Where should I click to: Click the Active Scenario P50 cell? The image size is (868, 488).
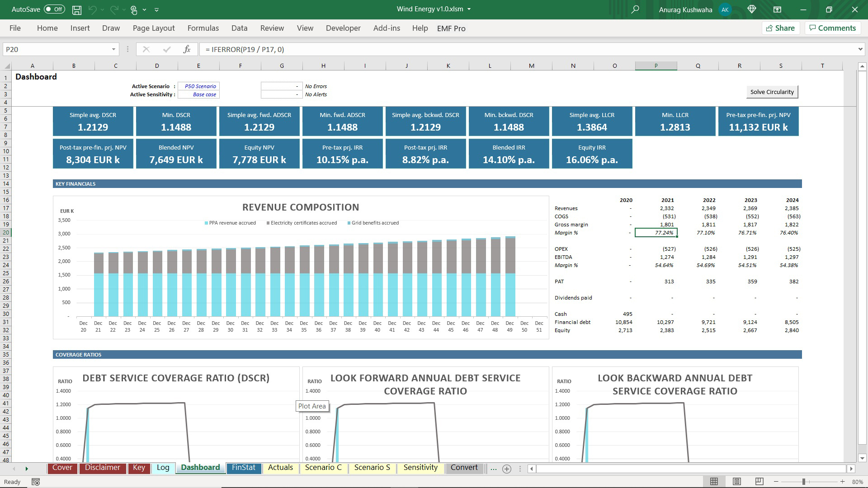tap(199, 86)
